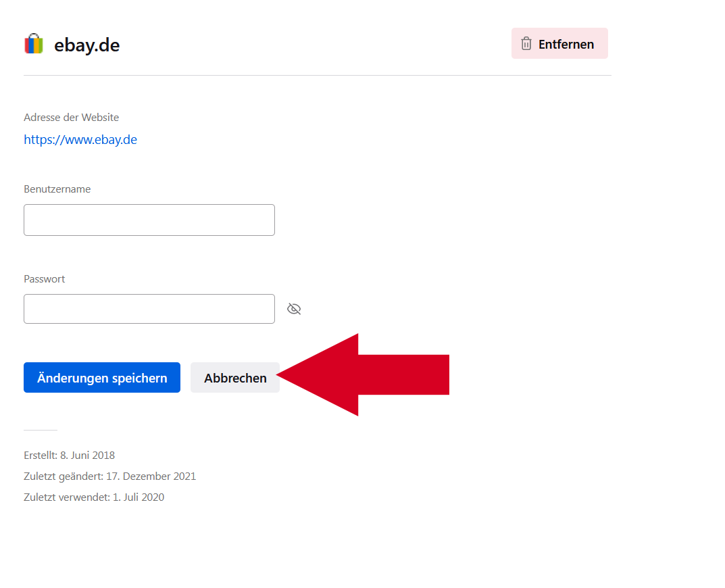
Task: Click the short separator above Erstellt
Action: click(41, 430)
